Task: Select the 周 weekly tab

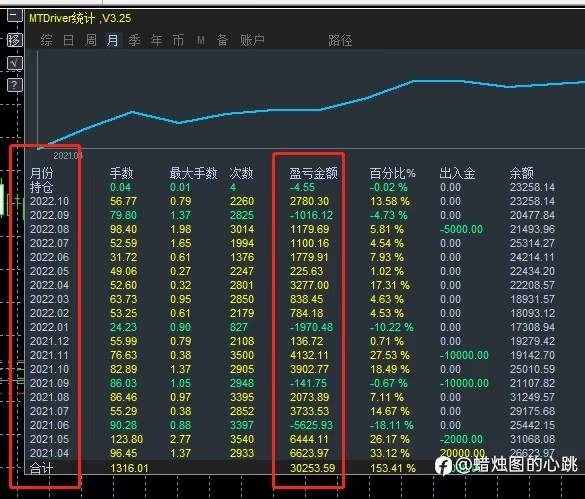Action: pyautogui.click(x=91, y=40)
